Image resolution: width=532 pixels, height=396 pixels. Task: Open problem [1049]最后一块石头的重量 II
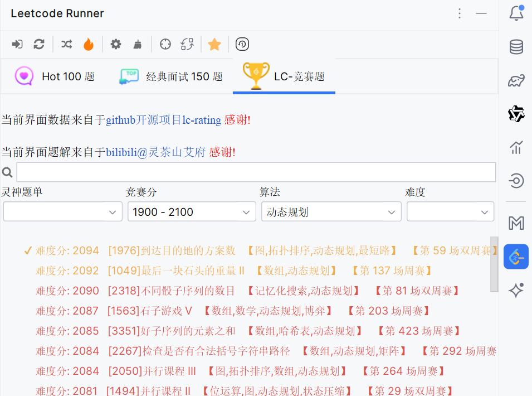176,271
